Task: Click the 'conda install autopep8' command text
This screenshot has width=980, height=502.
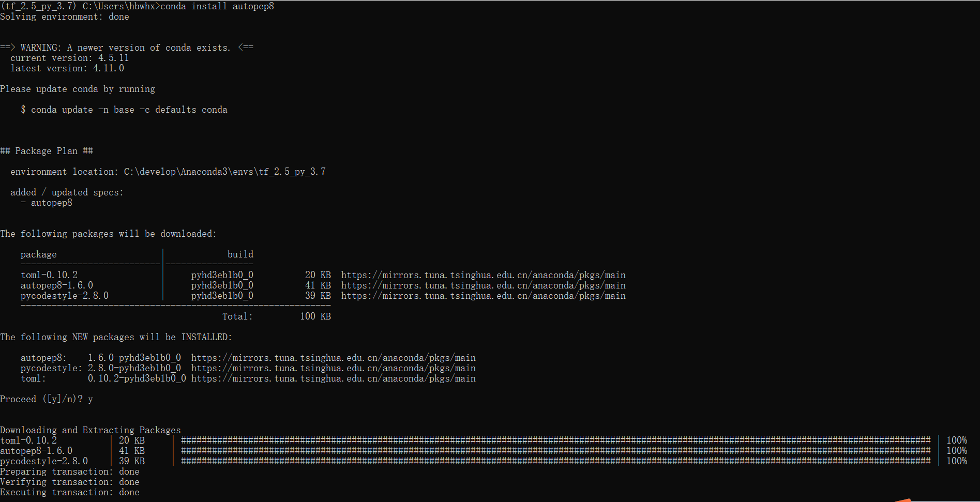Action: (x=217, y=6)
